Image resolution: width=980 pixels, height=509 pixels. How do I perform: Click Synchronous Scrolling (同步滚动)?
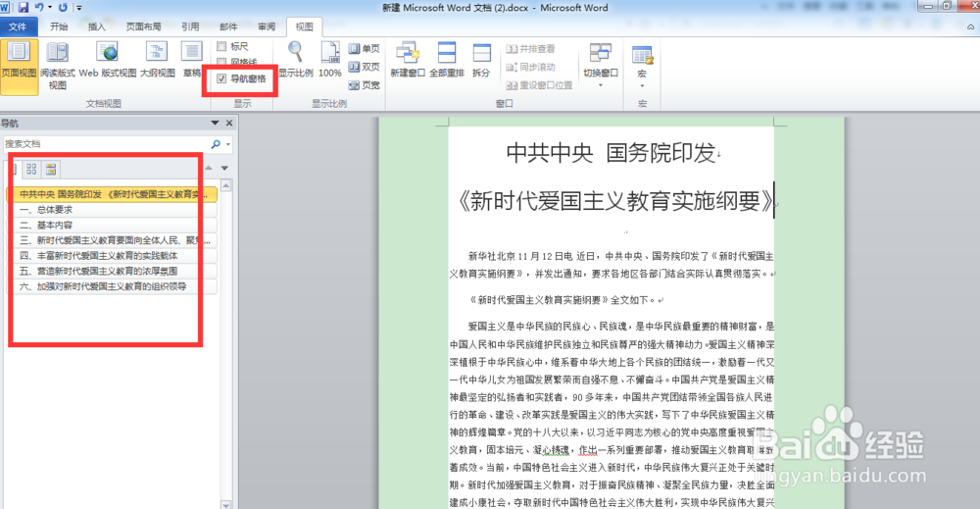point(530,67)
